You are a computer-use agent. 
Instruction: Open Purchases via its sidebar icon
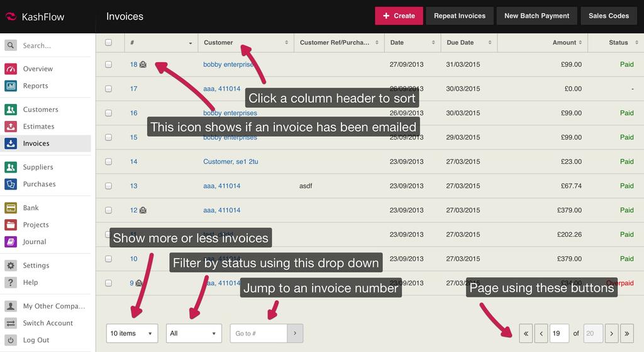(11, 185)
